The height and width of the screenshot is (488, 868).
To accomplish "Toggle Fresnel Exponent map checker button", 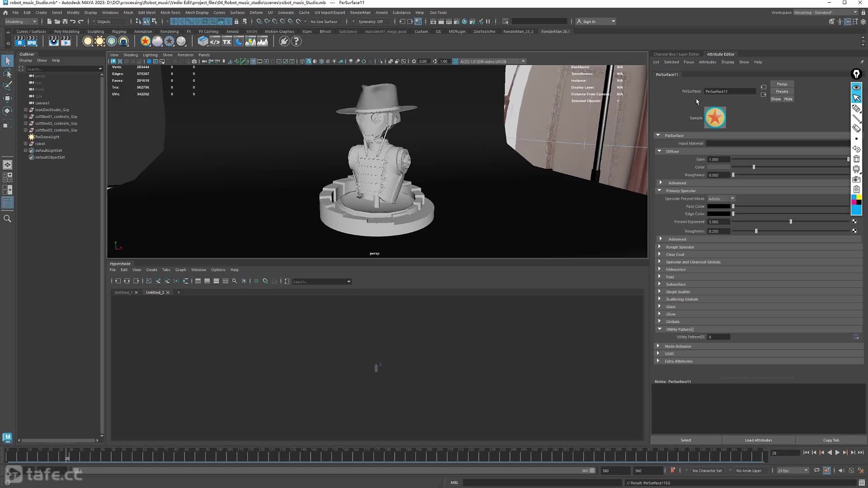I will pyautogui.click(x=854, y=221).
